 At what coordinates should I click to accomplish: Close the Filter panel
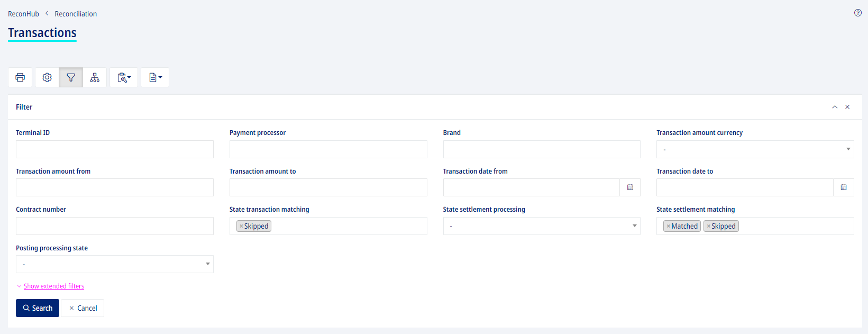tap(847, 107)
